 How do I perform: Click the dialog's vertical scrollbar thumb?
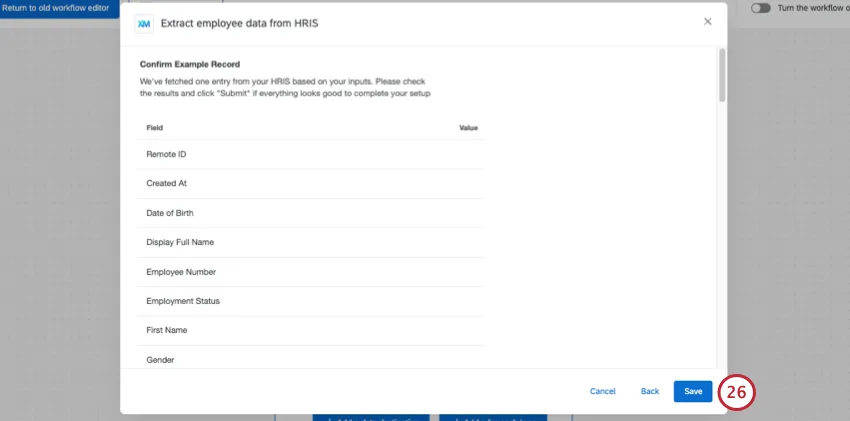(722, 75)
